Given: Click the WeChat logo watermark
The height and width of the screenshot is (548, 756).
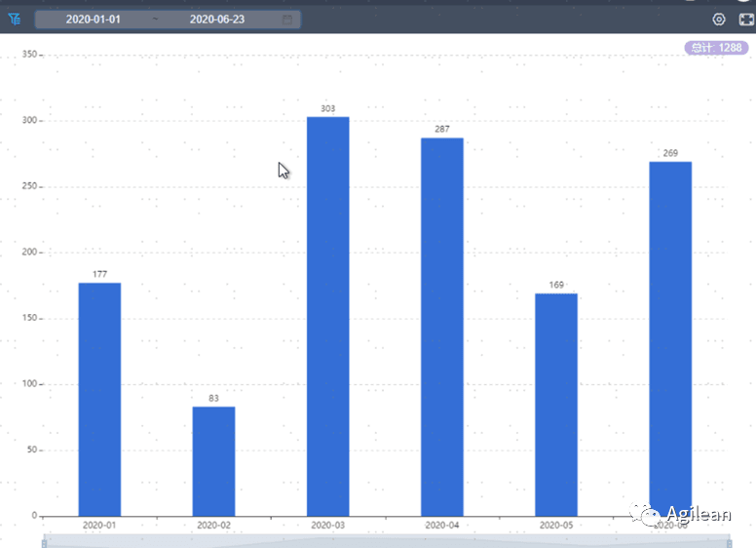Looking at the screenshot, I should click(645, 514).
